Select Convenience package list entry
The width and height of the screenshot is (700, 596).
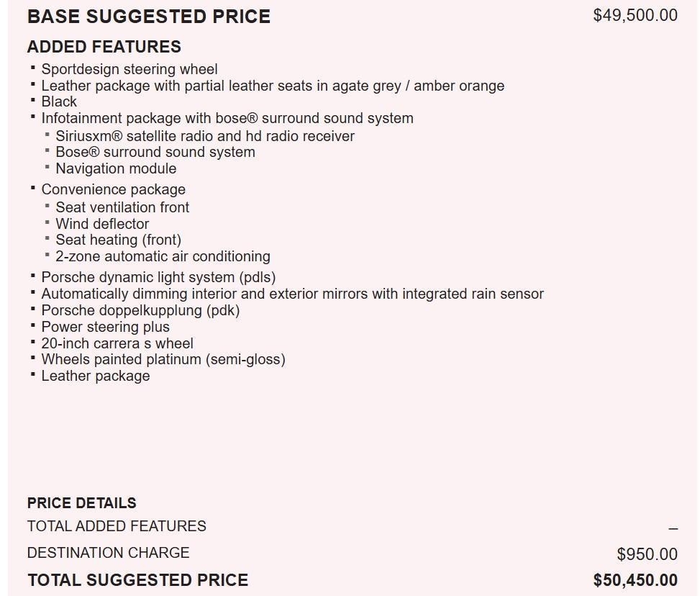coord(114,189)
